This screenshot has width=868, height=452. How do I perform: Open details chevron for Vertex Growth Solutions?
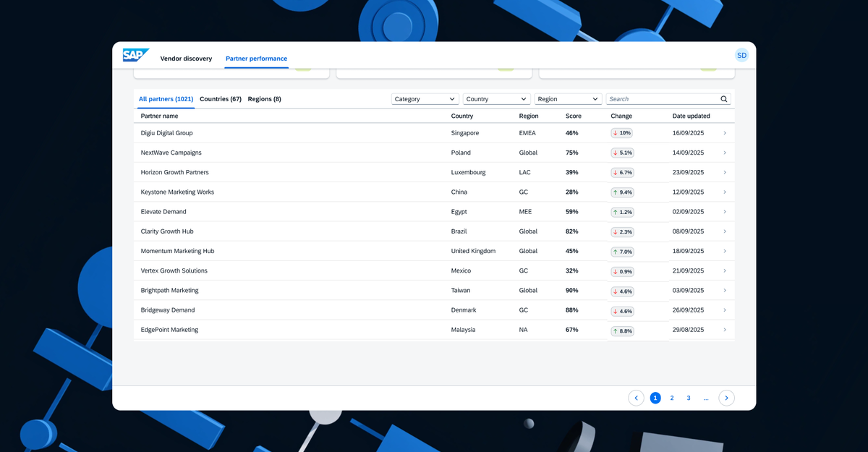tap(725, 270)
